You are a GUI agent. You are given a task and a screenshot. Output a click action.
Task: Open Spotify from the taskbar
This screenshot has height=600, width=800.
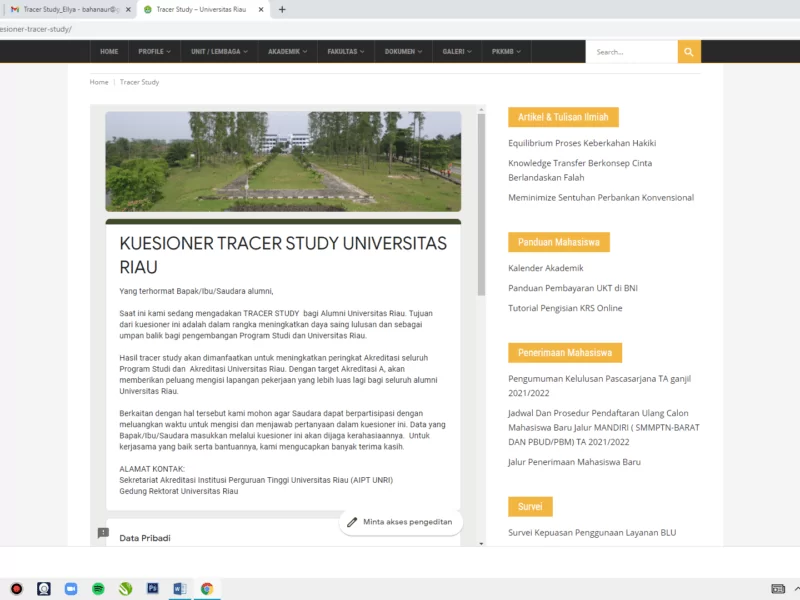[x=98, y=588]
